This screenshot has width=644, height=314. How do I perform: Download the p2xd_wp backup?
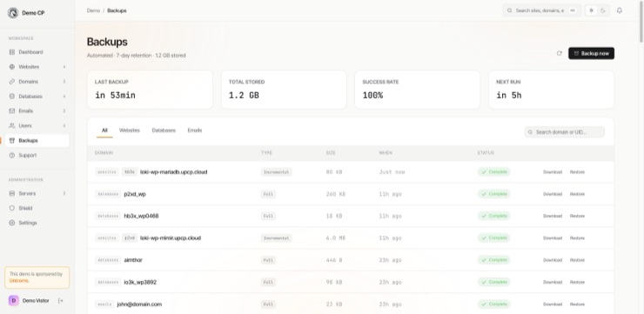(x=553, y=194)
